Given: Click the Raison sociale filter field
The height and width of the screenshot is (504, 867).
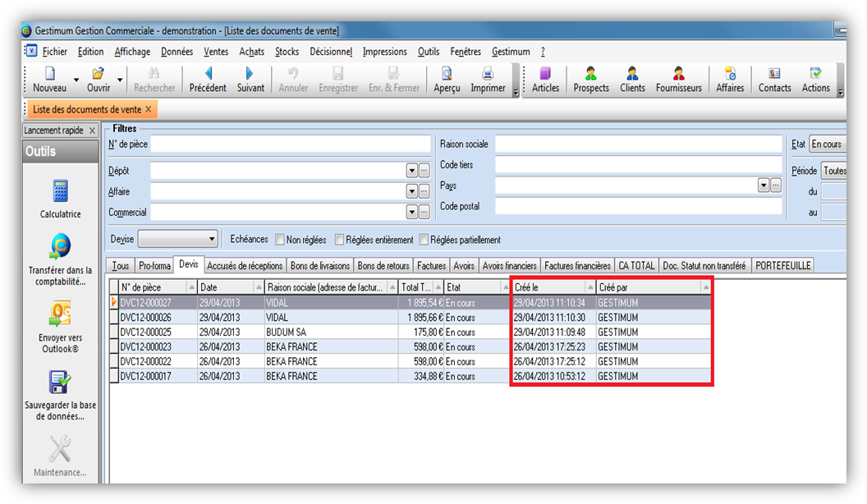Looking at the screenshot, I should pos(639,144).
